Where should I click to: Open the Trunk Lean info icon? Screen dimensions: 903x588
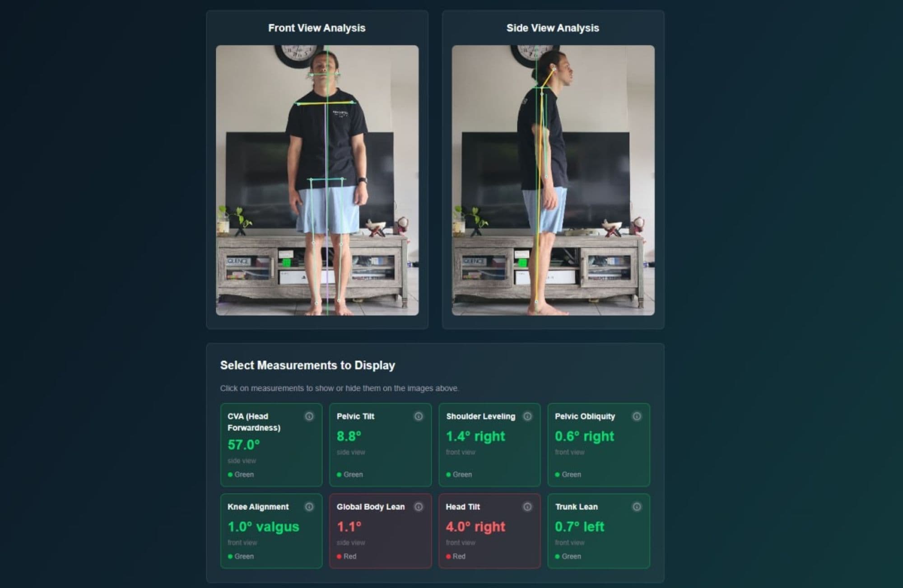[x=637, y=507]
